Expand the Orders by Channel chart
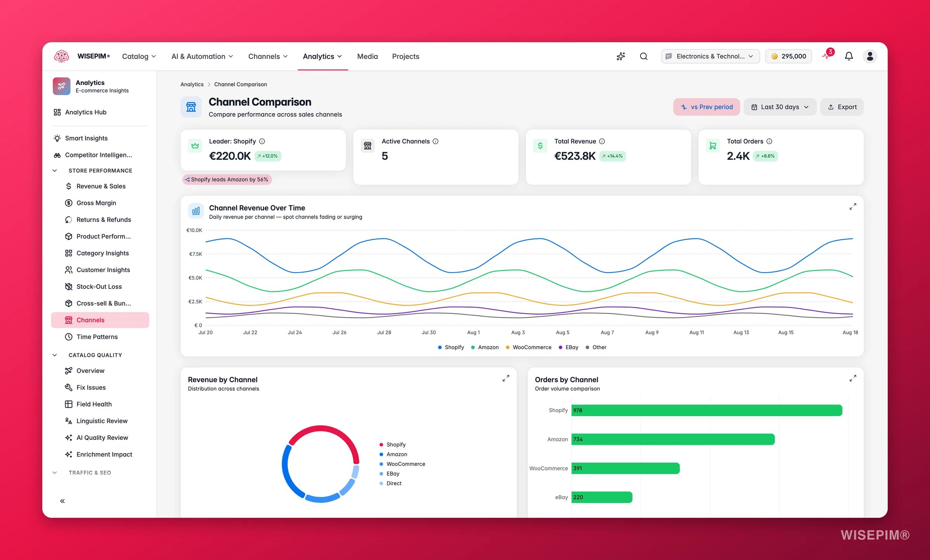 point(853,378)
